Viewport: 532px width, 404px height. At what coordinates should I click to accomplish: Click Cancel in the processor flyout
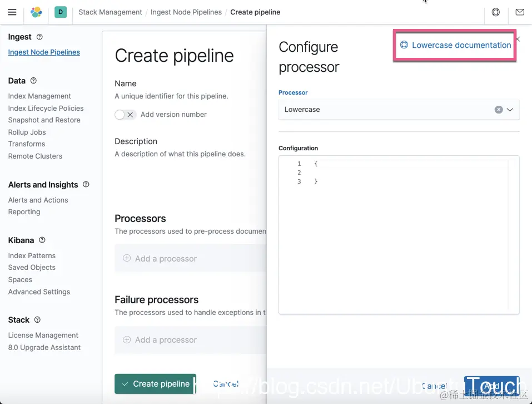click(435, 386)
